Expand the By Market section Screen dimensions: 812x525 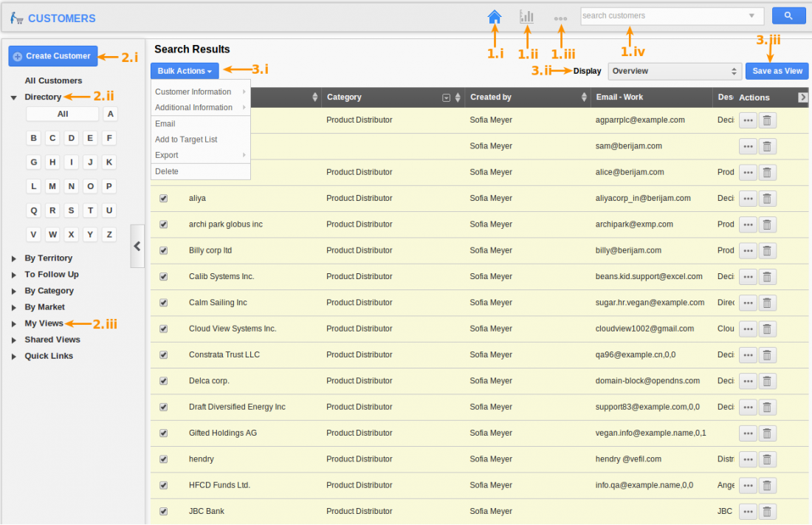coord(14,307)
